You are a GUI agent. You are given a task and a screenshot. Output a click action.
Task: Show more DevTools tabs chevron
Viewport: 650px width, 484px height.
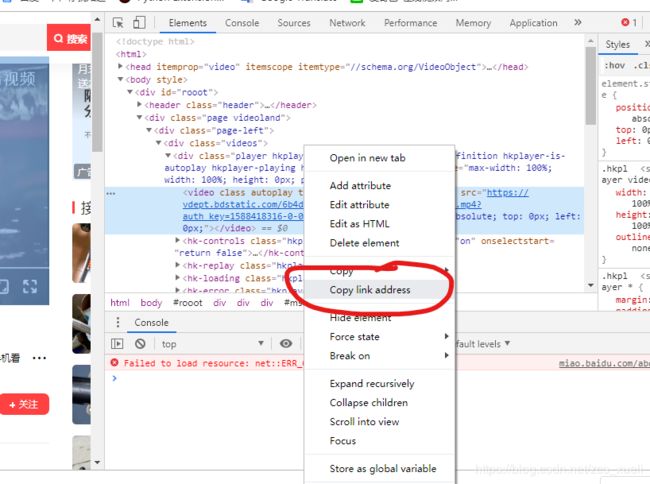tap(577, 23)
